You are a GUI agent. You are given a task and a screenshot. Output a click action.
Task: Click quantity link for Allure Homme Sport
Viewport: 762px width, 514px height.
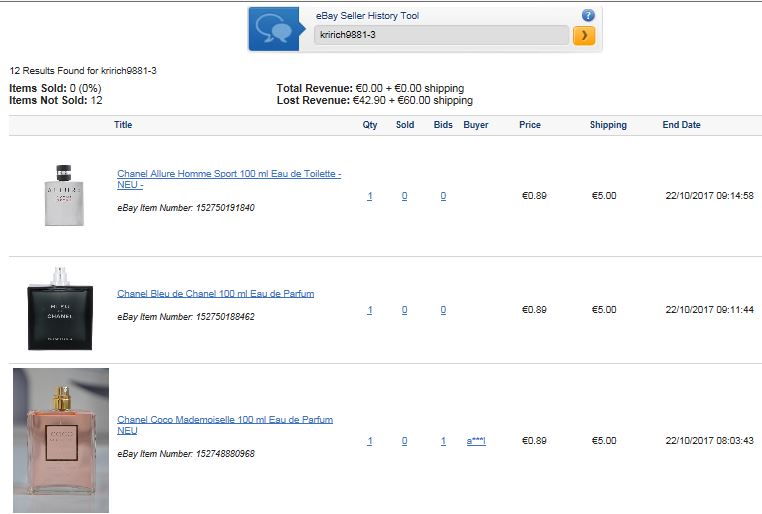coord(370,196)
